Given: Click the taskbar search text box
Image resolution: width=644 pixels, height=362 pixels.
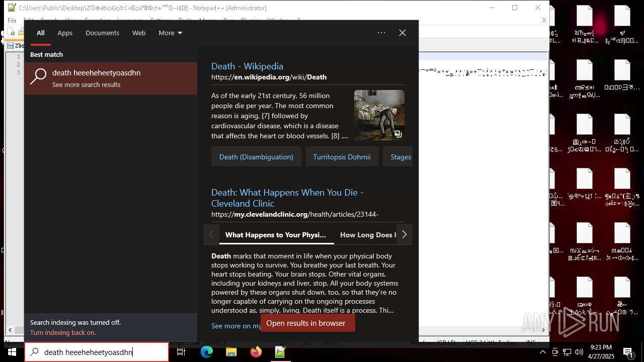Looking at the screenshot, I should point(97,352).
